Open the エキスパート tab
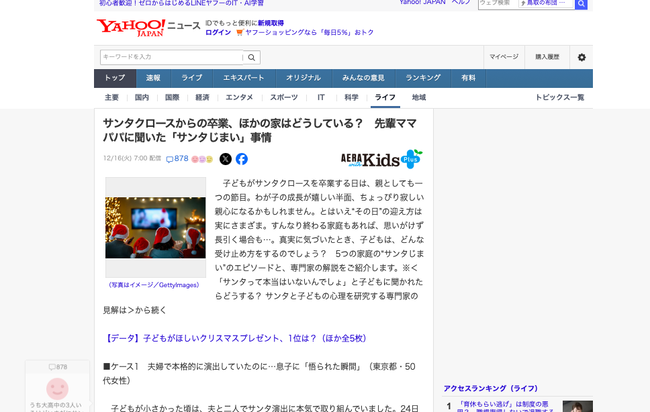The width and height of the screenshot is (650, 412). 244,78
